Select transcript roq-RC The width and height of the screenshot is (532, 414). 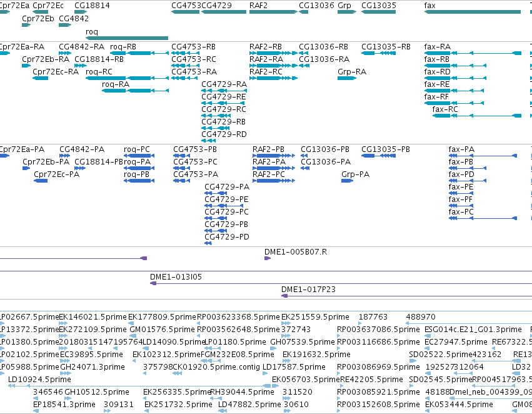pos(99,72)
